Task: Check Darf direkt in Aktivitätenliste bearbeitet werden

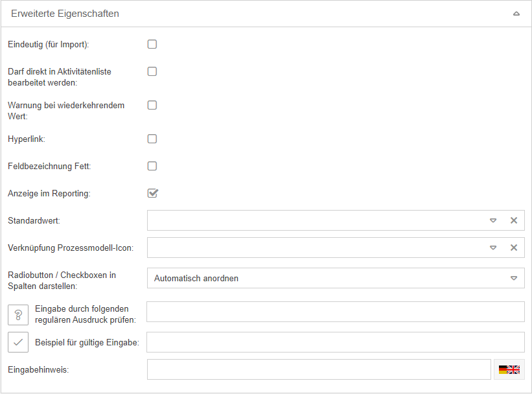Action: [152, 72]
